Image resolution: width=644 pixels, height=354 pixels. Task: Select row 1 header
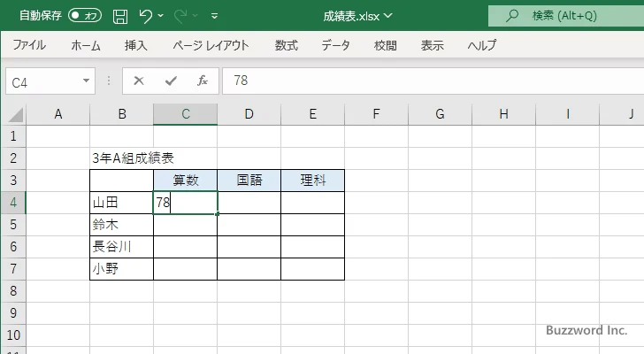[x=13, y=136]
